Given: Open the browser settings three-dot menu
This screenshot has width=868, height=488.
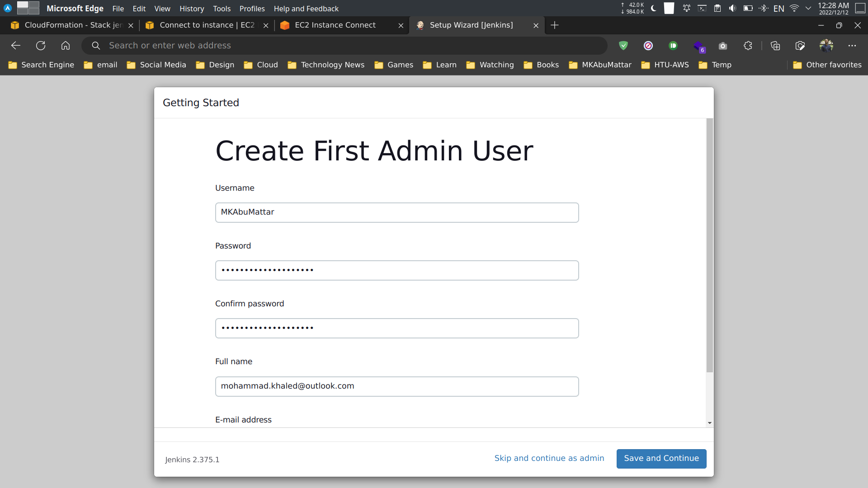Looking at the screenshot, I should click(x=853, y=46).
